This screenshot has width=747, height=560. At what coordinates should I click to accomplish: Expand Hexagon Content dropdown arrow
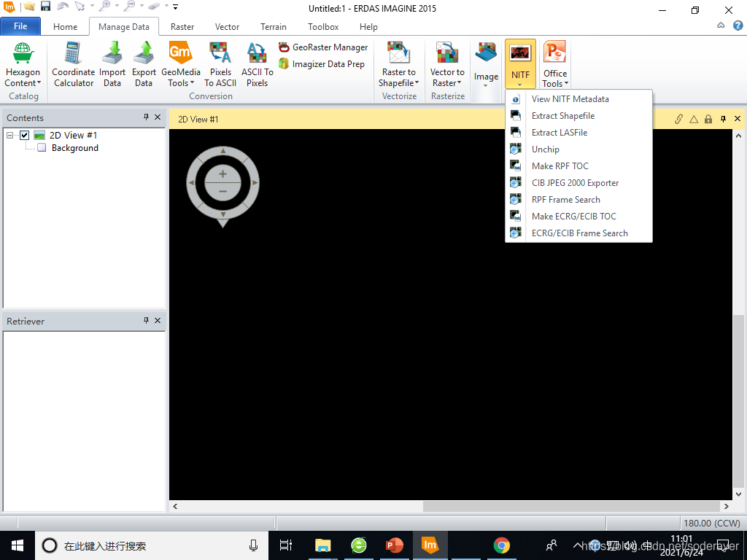coord(39,83)
